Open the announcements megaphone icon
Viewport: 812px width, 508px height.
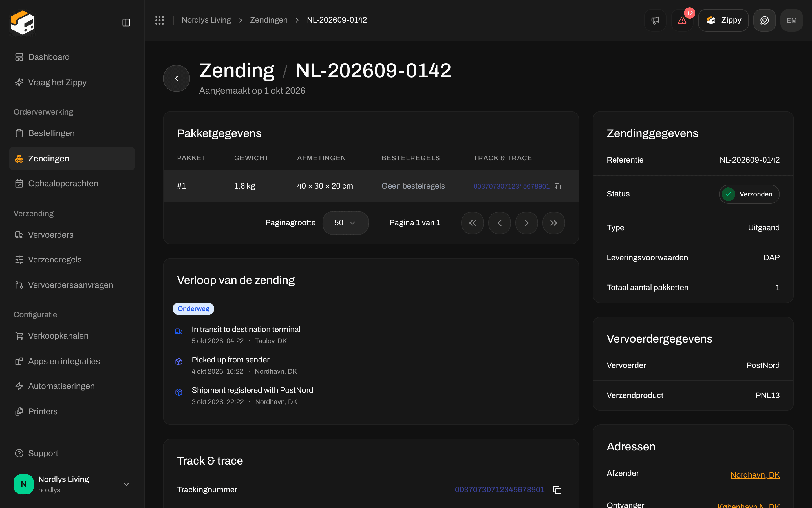[x=655, y=21]
